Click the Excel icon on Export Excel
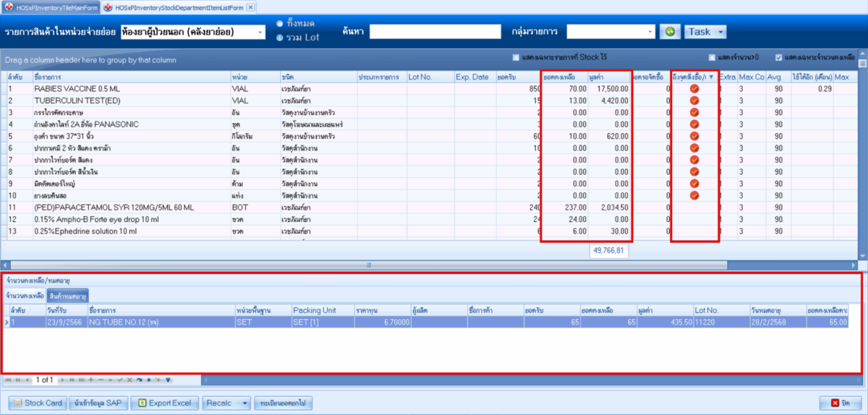 [143, 403]
